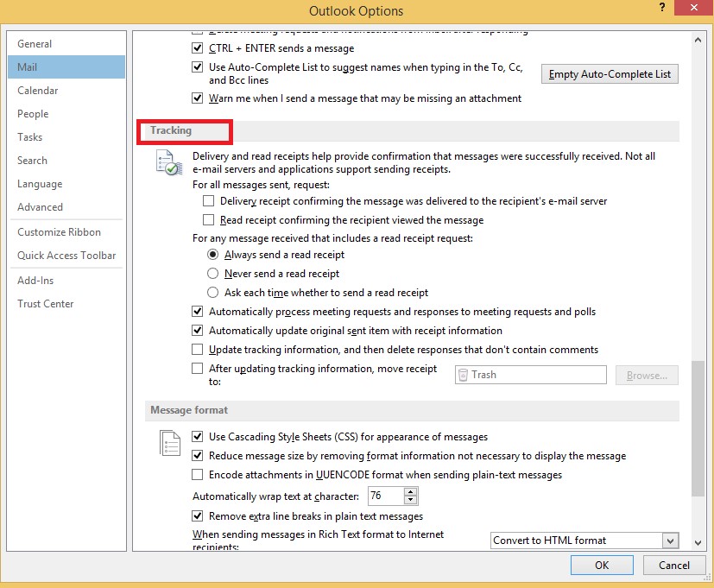This screenshot has height=588, width=714.
Task: Enable Read receipt for all messages
Action: pos(209,220)
